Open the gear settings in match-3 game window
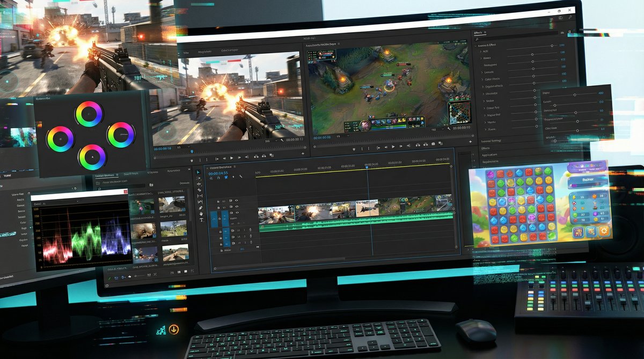 [604, 231]
